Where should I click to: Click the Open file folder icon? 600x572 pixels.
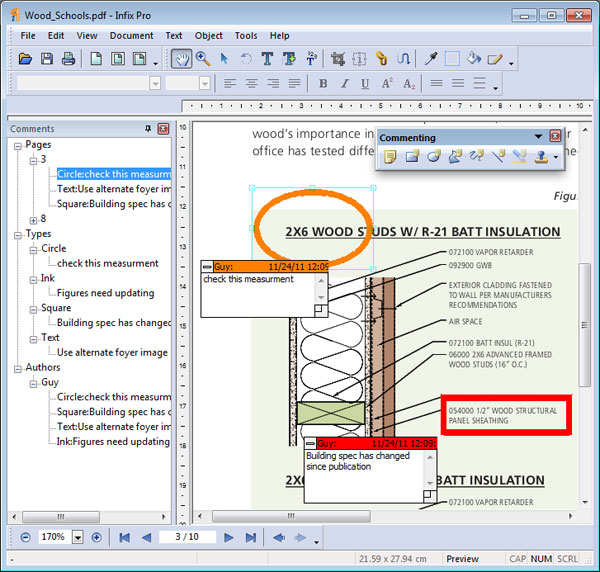click(x=26, y=59)
